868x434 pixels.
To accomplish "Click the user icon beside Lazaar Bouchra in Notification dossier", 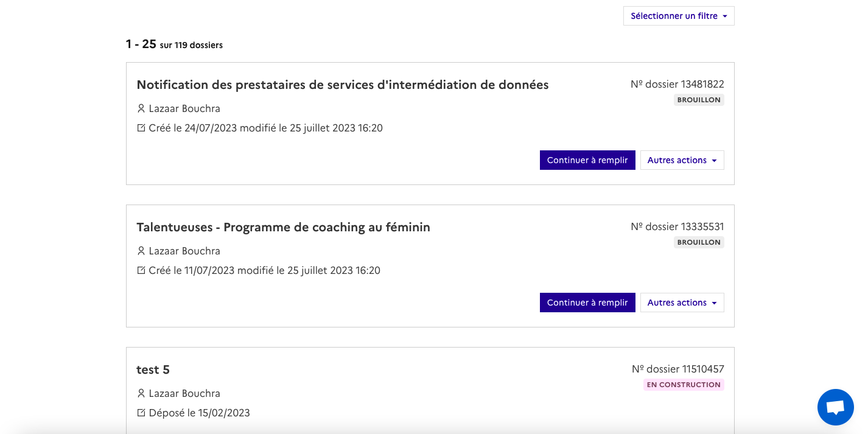I will point(141,108).
